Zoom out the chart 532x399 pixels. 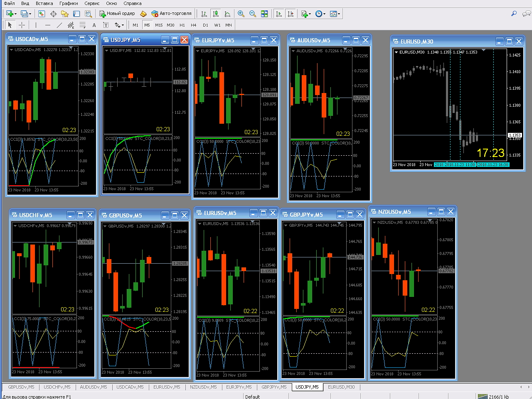253,14
